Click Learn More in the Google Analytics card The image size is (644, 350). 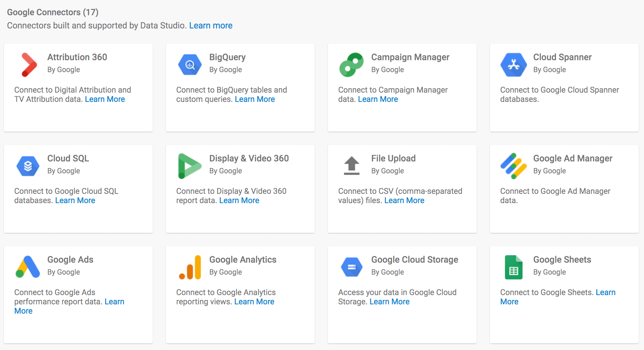point(254,301)
